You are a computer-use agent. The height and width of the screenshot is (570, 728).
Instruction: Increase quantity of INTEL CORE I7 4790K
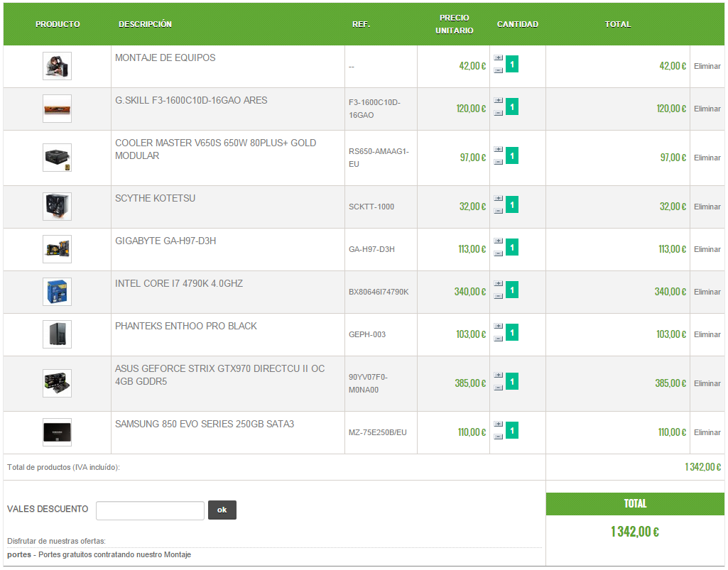[x=498, y=284]
